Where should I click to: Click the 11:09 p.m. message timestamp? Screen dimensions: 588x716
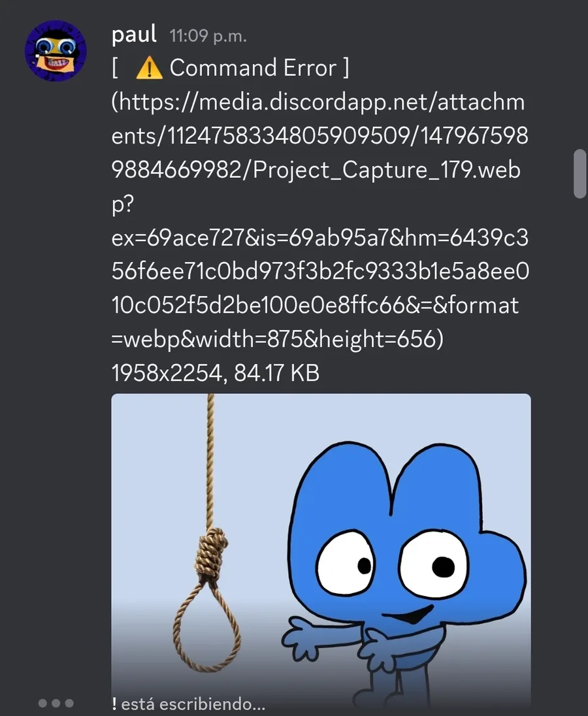208,36
